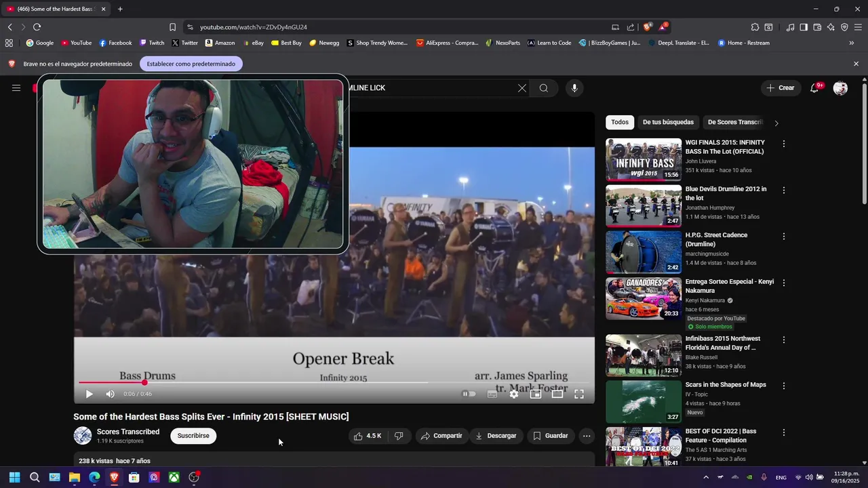Clear the YouTube search box

point(522,88)
